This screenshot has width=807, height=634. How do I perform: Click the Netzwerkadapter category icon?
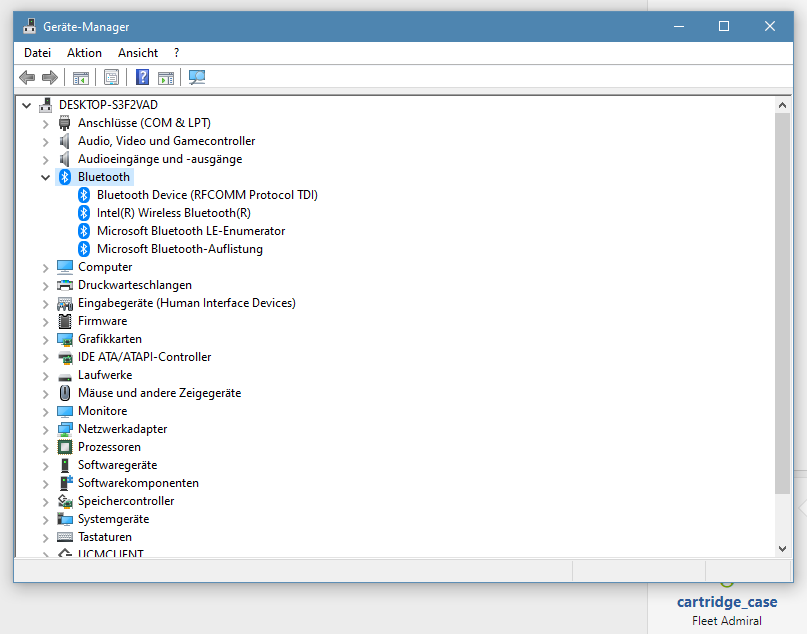[64, 428]
